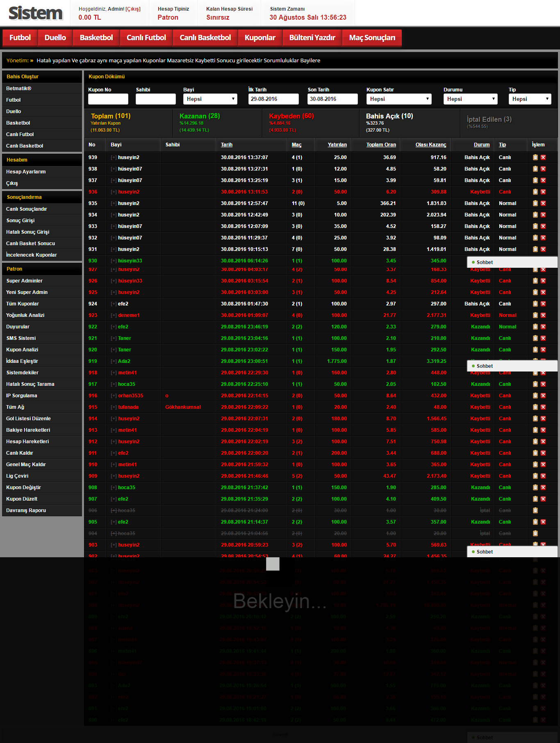Open Canlı Sonuçlandır in sidebar

[x=42, y=209]
